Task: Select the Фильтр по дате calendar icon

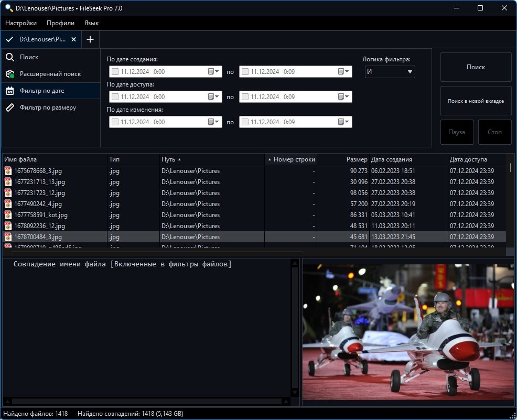Action: 10,91
